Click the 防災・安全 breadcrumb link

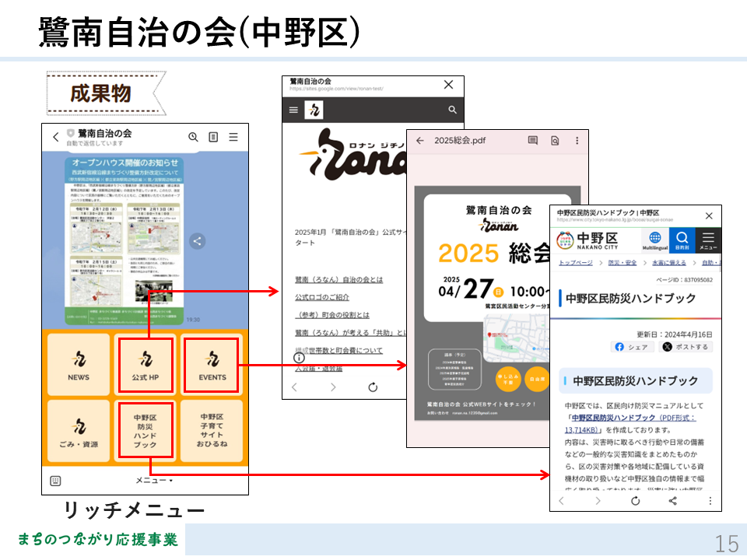(x=622, y=264)
